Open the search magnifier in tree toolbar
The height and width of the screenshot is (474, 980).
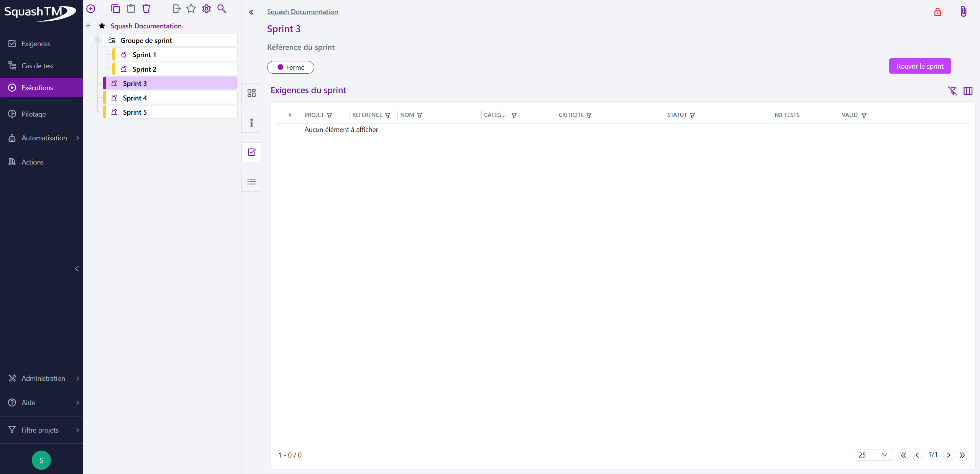222,8
